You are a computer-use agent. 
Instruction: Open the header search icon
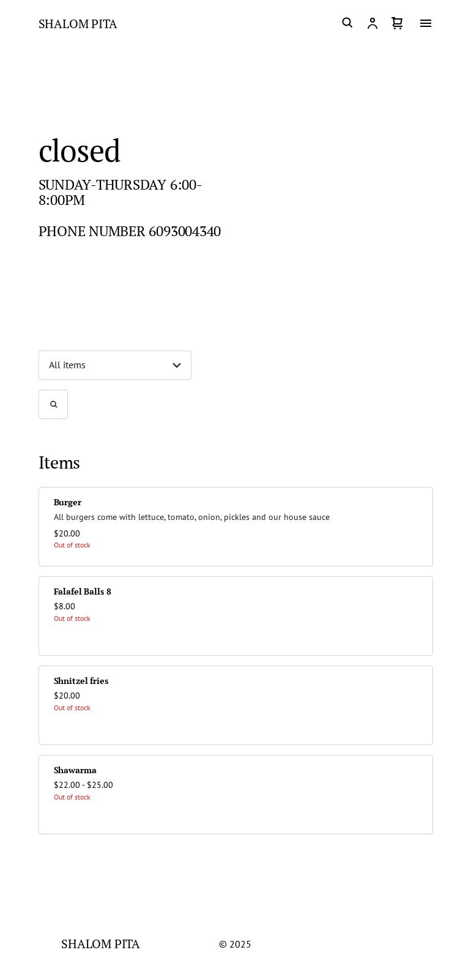pos(347,23)
